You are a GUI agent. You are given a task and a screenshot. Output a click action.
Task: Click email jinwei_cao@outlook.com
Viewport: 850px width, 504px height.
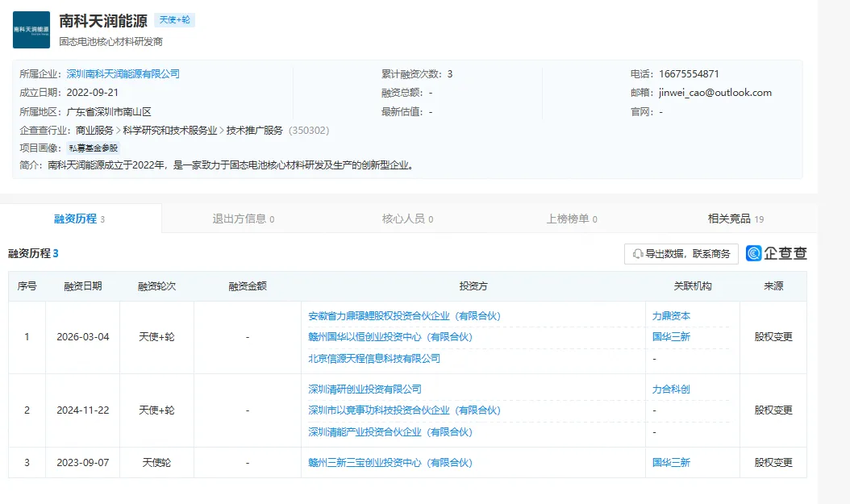(x=715, y=93)
